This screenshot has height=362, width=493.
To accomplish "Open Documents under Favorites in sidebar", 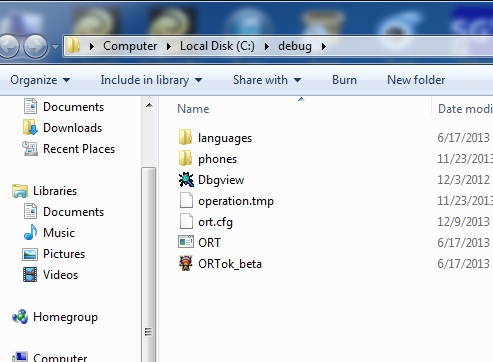I will 74,107.
